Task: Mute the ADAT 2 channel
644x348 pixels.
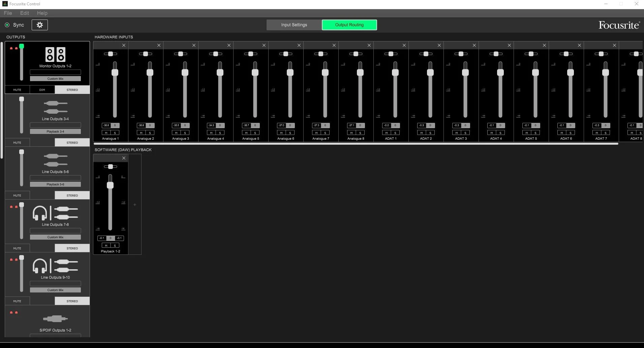Action: point(422,133)
